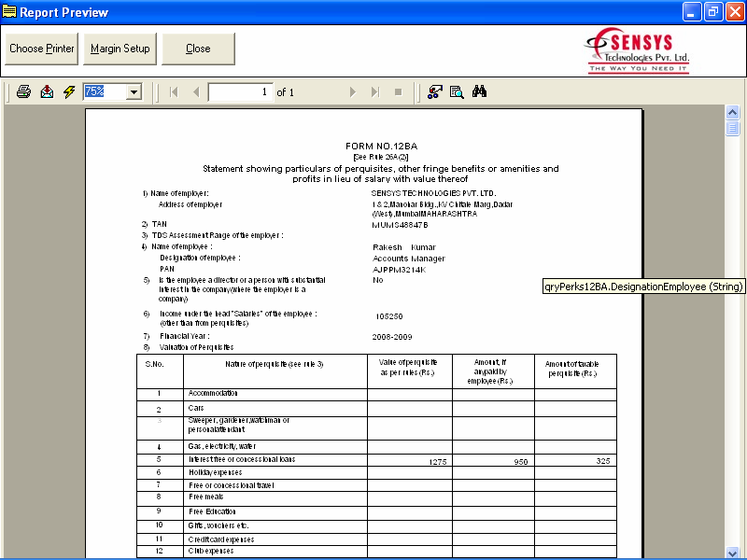This screenshot has height=560, width=747.
Task: Go to the previous page arrow
Action: [x=196, y=91]
